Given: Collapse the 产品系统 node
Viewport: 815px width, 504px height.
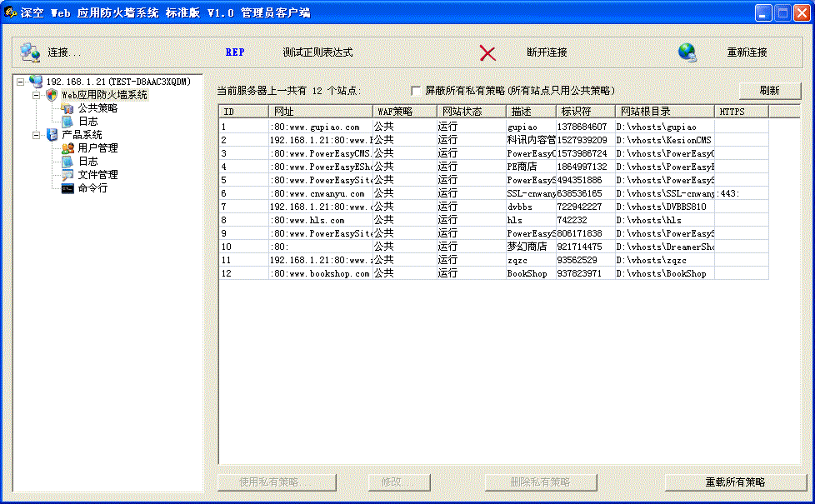Looking at the screenshot, I should (x=36, y=135).
